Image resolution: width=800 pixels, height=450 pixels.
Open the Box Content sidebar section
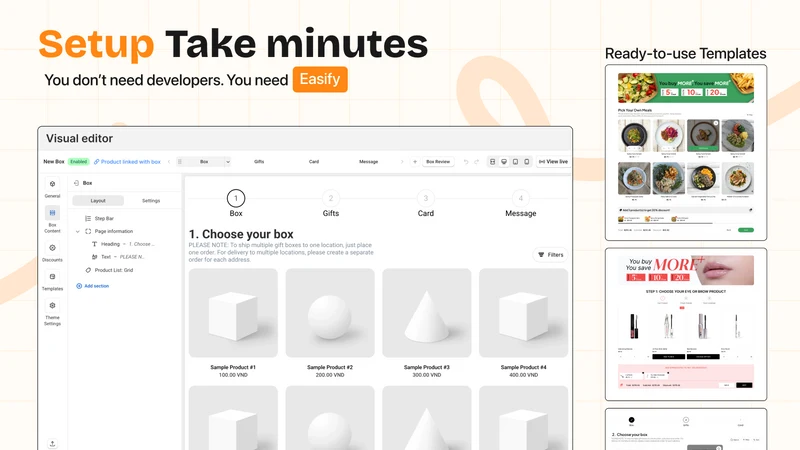pos(52,219)
